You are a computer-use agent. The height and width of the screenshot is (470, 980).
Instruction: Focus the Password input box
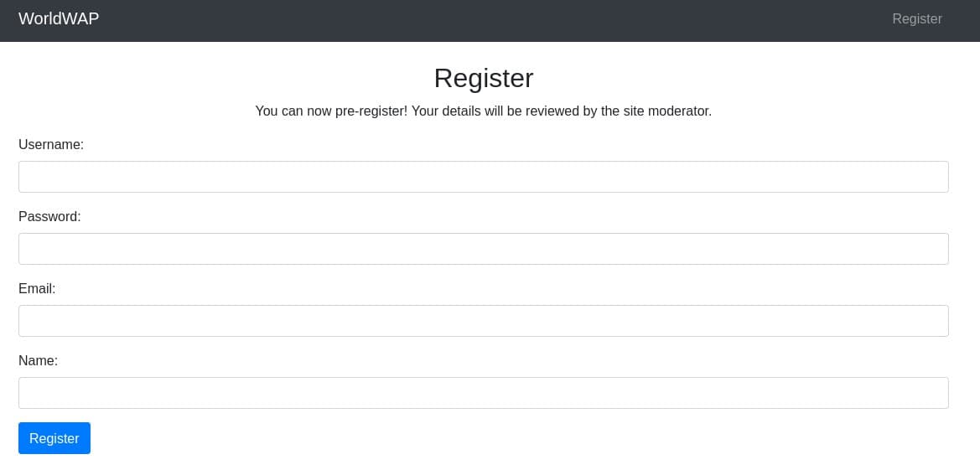[483, 249]
